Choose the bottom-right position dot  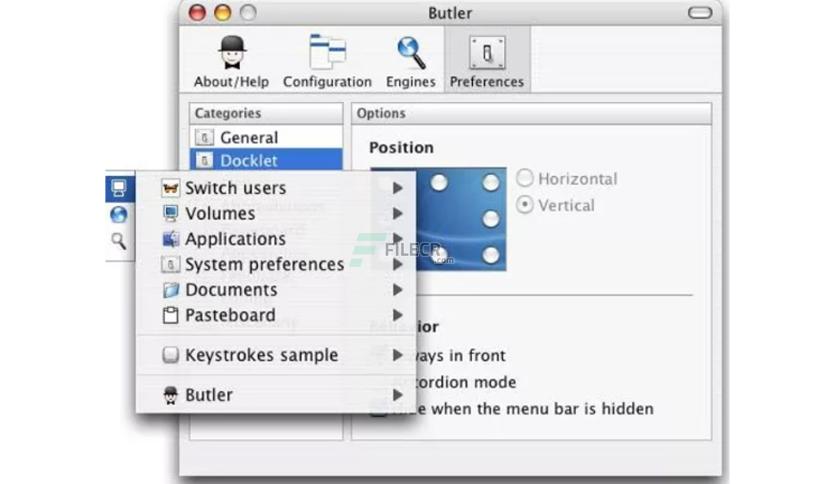[x=491, y=255]
